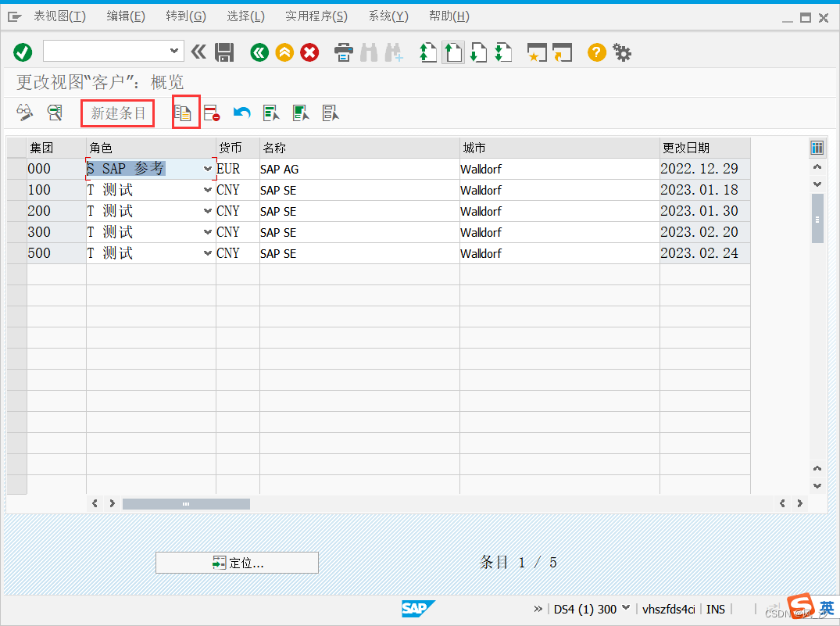Open the 选择(L) menu
The image size is (840, 626).
tap(245, 16)
